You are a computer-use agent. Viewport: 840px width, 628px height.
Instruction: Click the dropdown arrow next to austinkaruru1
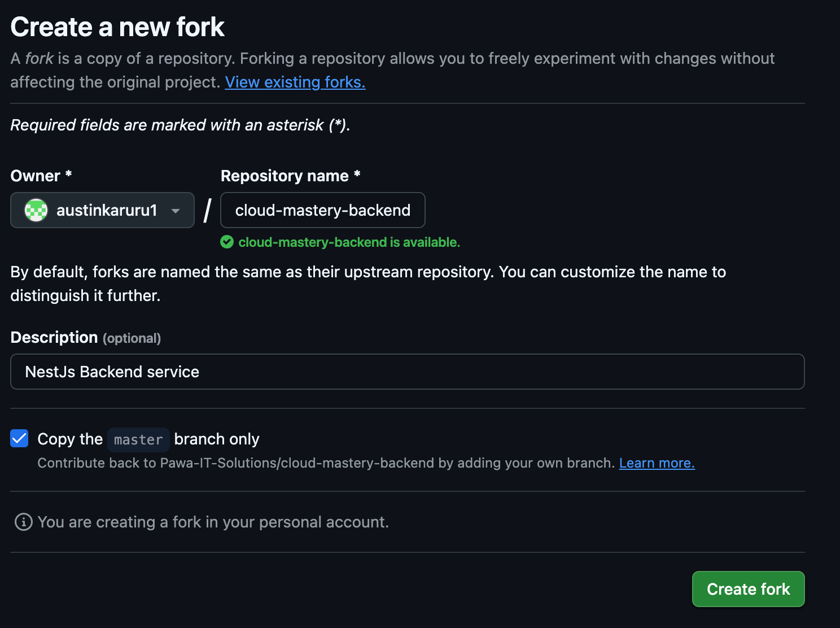[175, 210]
